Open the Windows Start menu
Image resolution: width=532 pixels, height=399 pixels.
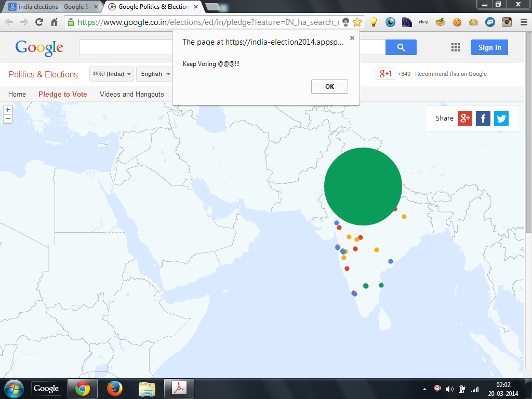pyautogui.click(x=14, y=389)
